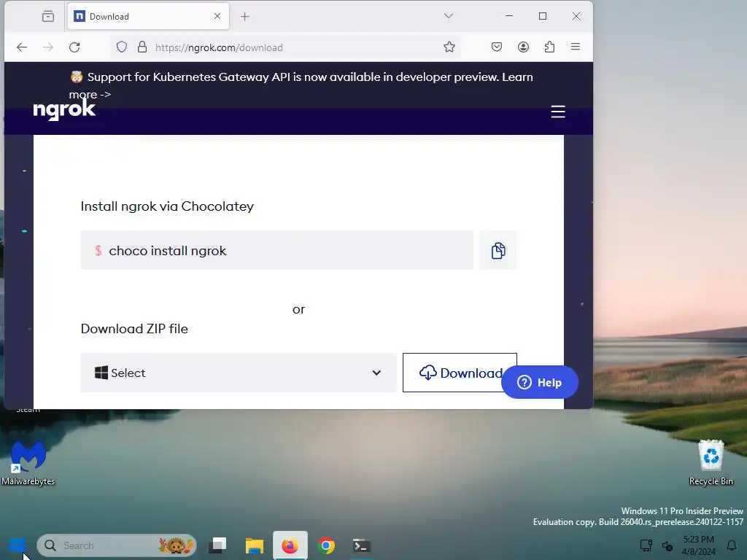Open the ngrok hamburger menu
The image size is (747, 560).
(558, 112)
